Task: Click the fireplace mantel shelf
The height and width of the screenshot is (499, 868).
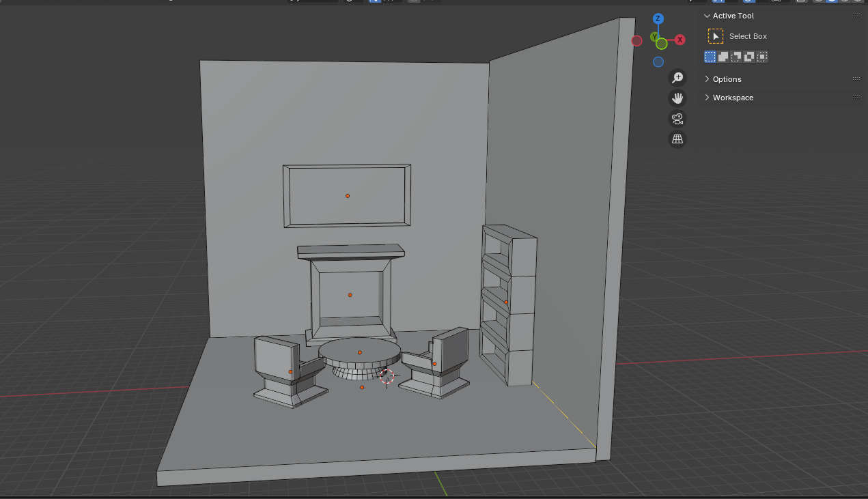Action: 351,252
